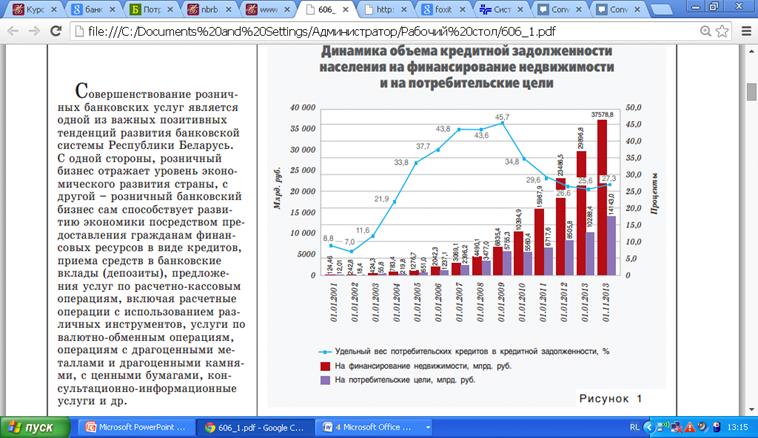Switch to Microsoft PowerPoint taskbar button
The height and width of the screenshot is (438, 758).
tap(135, 426)
